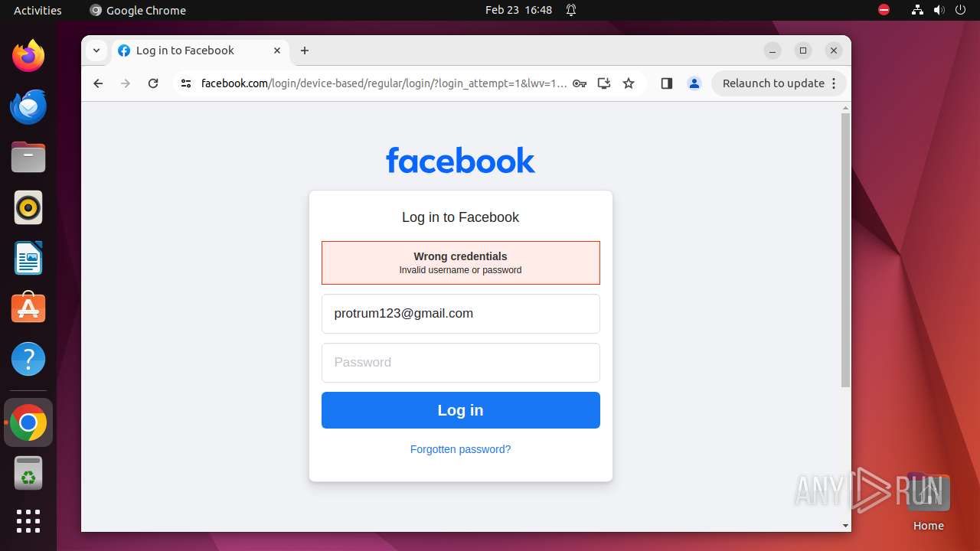Open the Help icon in dock
The width and height of the screenshot is (980, 551).
[x=28, y=359]
